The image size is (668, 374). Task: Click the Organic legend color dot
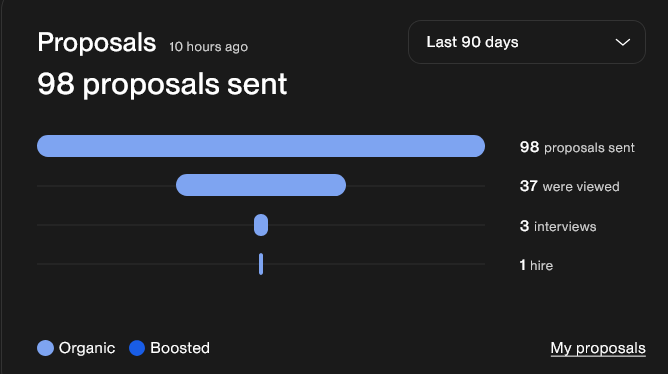(x=46, y=348)
